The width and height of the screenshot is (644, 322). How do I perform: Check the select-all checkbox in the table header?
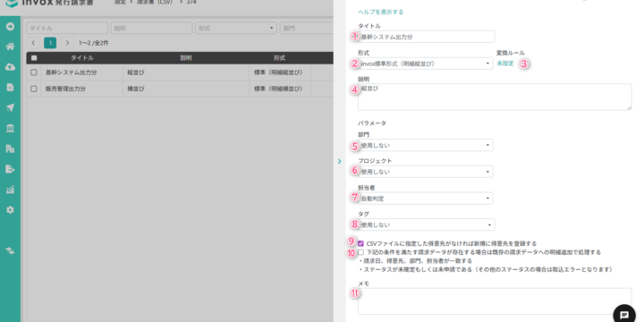pos(34,58)
